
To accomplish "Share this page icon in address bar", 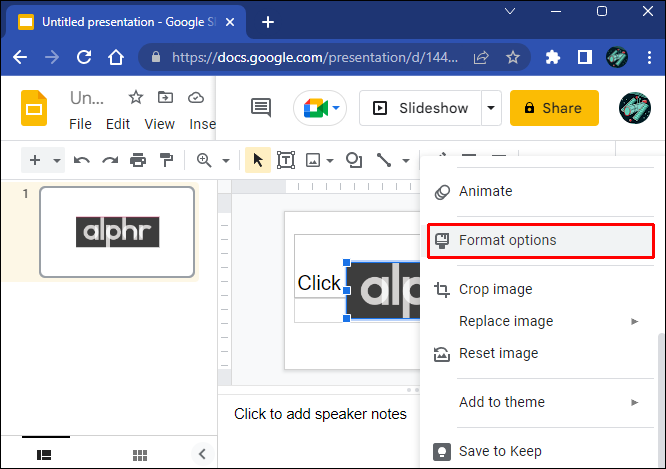I will [481, 57].
